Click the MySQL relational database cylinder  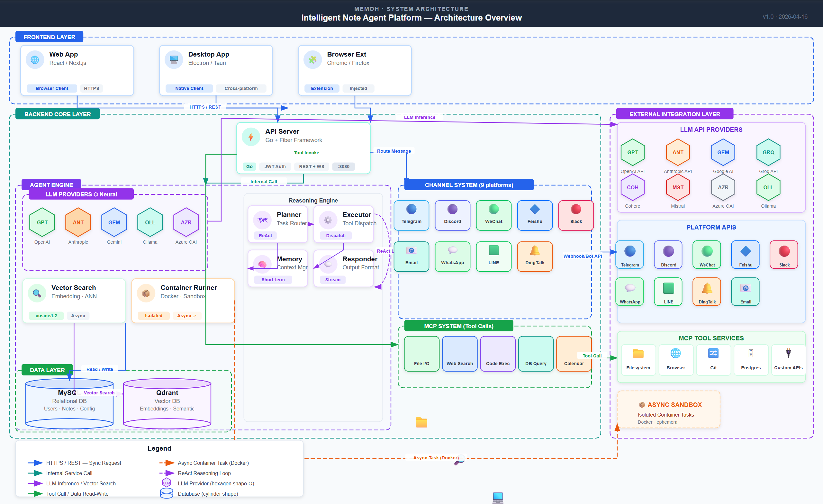click(x=69, y=403)
